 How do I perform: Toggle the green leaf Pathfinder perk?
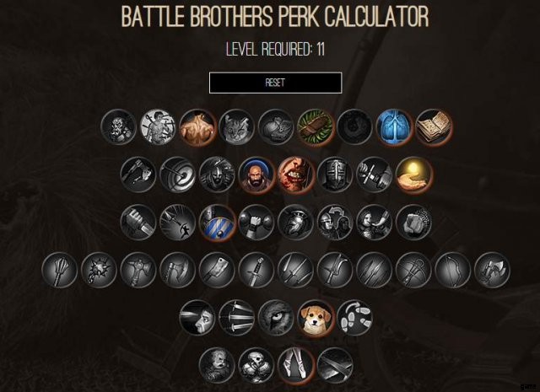pos(316,127)
